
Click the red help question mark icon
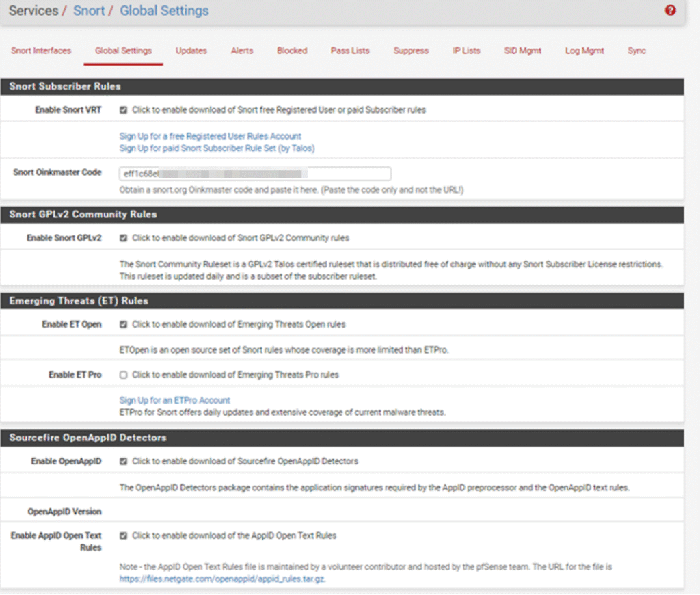(x=670, y=11)
